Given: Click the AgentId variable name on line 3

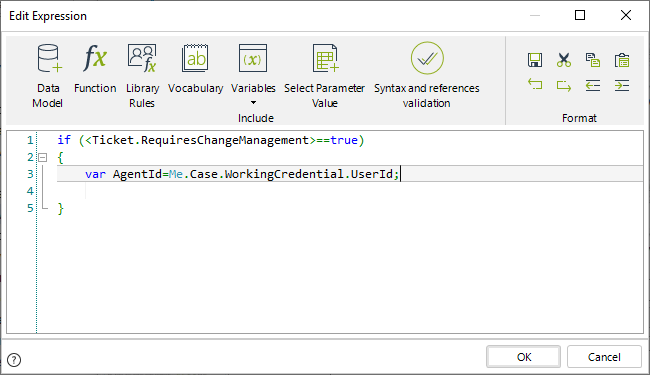Looking at the screenshot, I should (137, 174).
